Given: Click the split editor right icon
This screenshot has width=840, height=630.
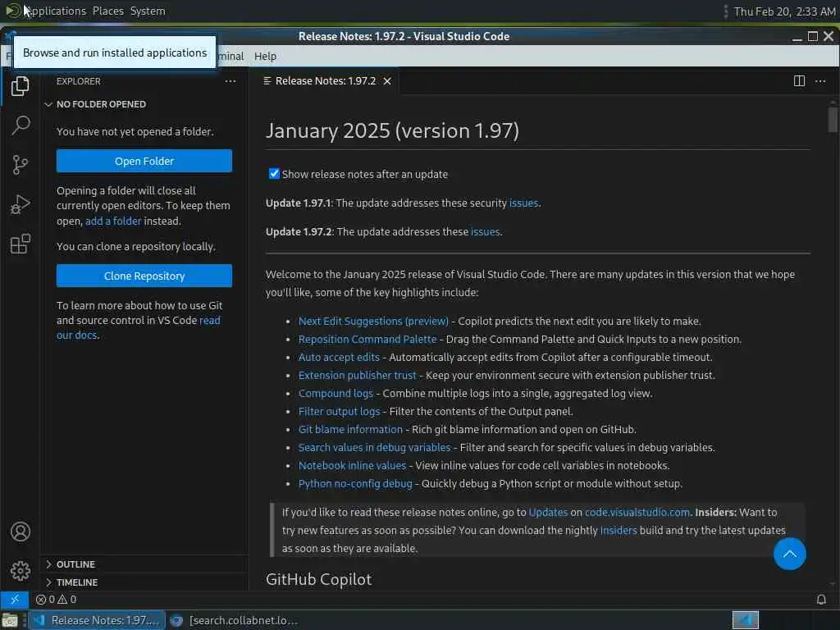Looking at the screenshot, I should (x=799, y=81).
